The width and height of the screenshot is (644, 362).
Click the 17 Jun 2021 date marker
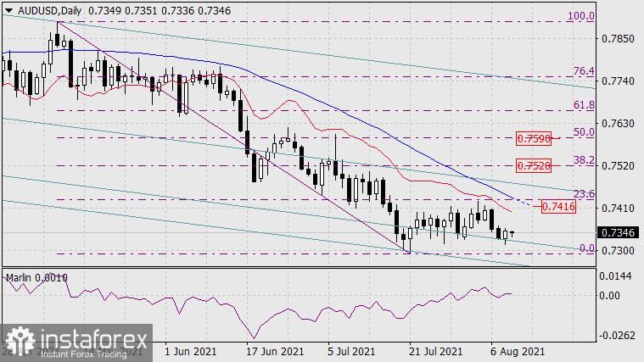click(x=274, y=351)
